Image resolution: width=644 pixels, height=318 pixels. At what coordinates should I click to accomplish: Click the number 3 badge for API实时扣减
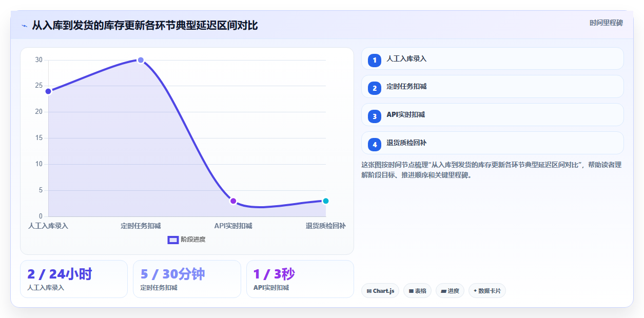[x=375, y=116]
